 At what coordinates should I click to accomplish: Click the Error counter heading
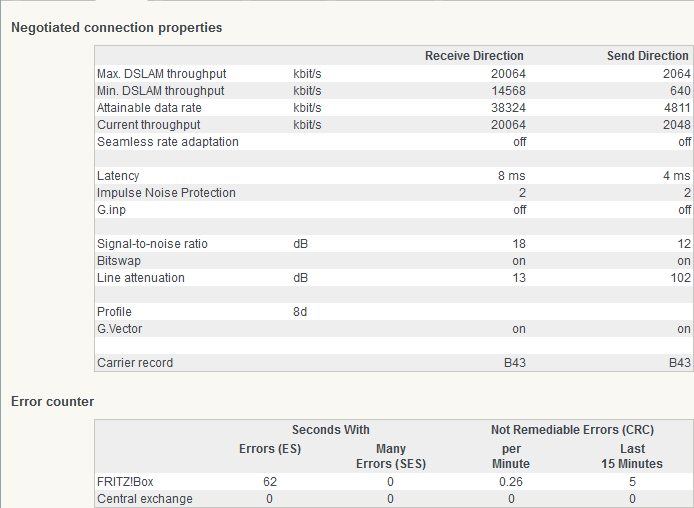(x=52, y=401)
